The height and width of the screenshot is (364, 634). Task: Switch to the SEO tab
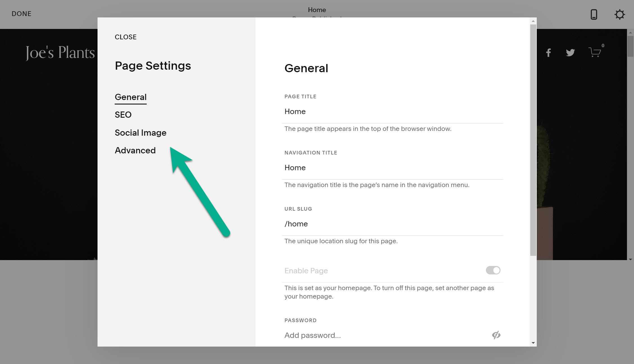123,115
